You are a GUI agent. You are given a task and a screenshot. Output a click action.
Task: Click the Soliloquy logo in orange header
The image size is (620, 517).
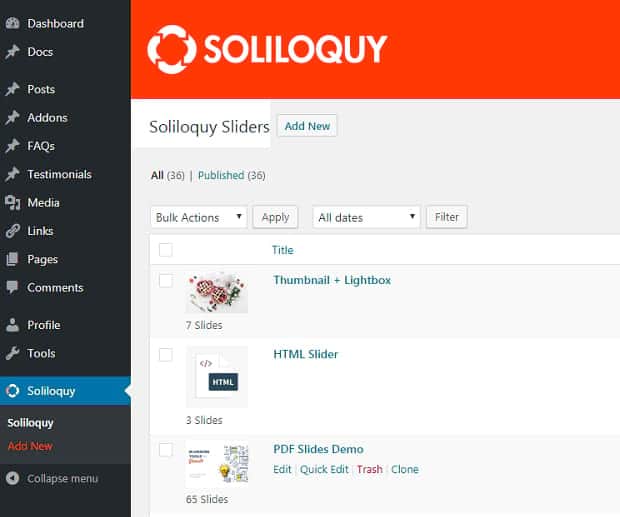pos(267,49)
